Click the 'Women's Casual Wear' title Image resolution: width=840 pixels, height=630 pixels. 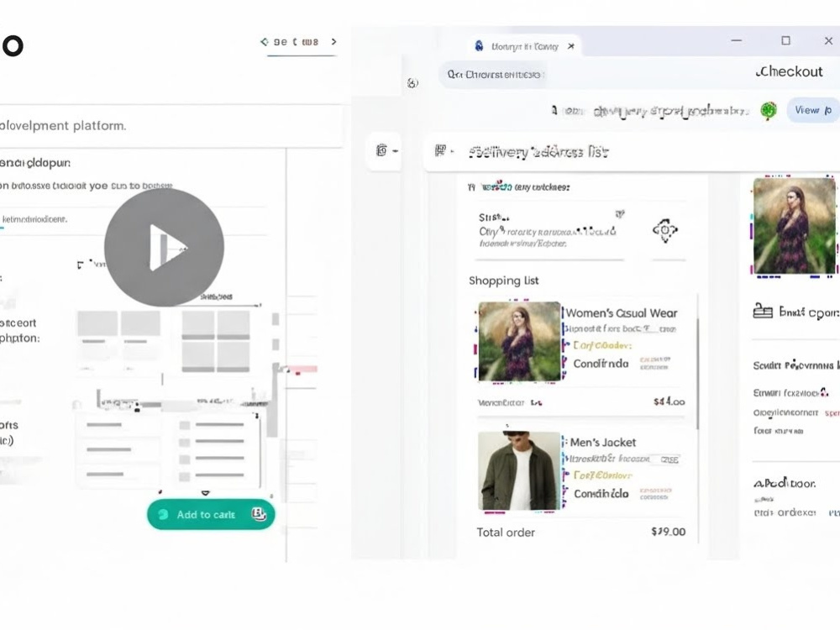(622, 312)
